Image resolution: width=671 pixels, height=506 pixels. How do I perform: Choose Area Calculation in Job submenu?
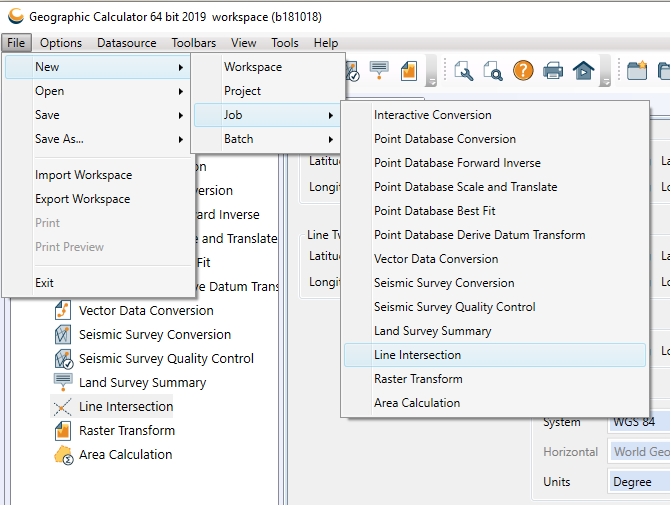click(x=417, y=403)
